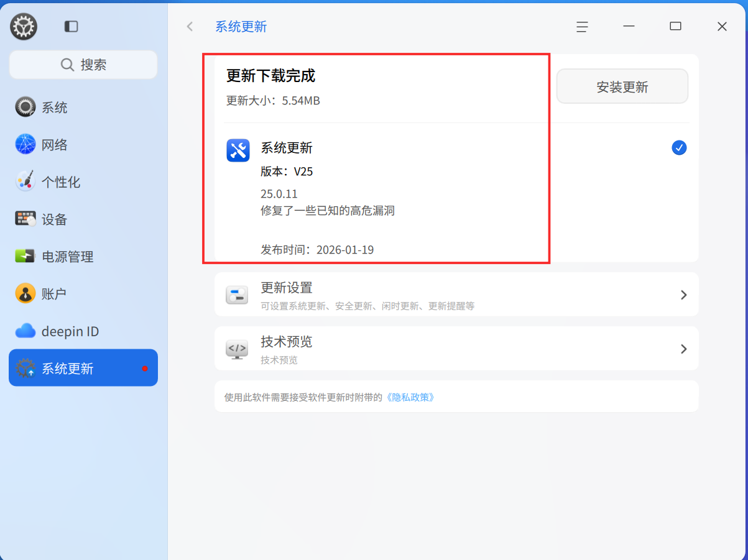Click the blue wrench 系统更新 icon

point(238,150)
